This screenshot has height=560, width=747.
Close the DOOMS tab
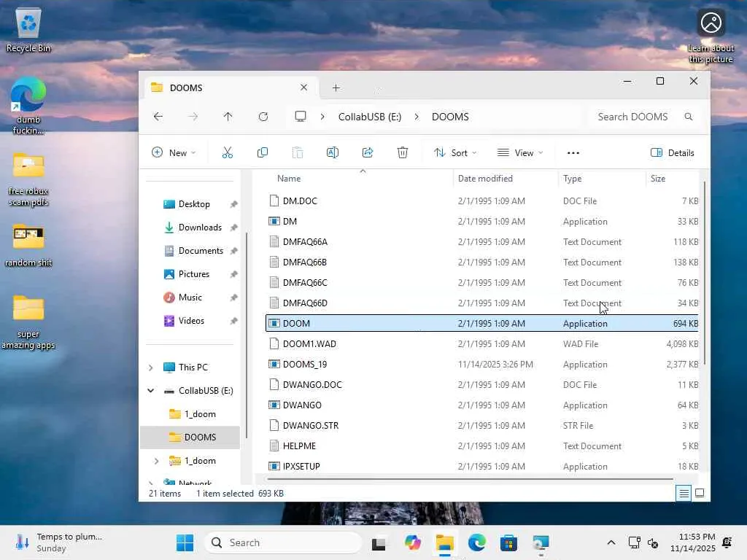pos(303,87)
